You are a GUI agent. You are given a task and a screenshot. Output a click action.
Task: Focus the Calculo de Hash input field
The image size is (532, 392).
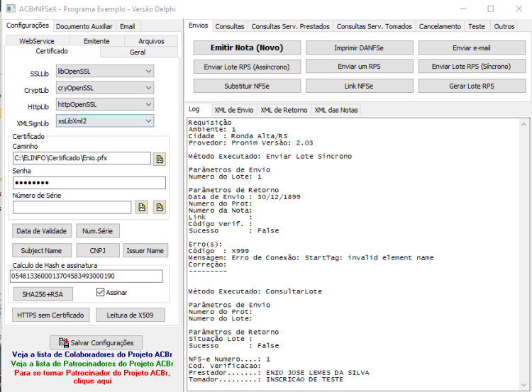coord(87,276)
